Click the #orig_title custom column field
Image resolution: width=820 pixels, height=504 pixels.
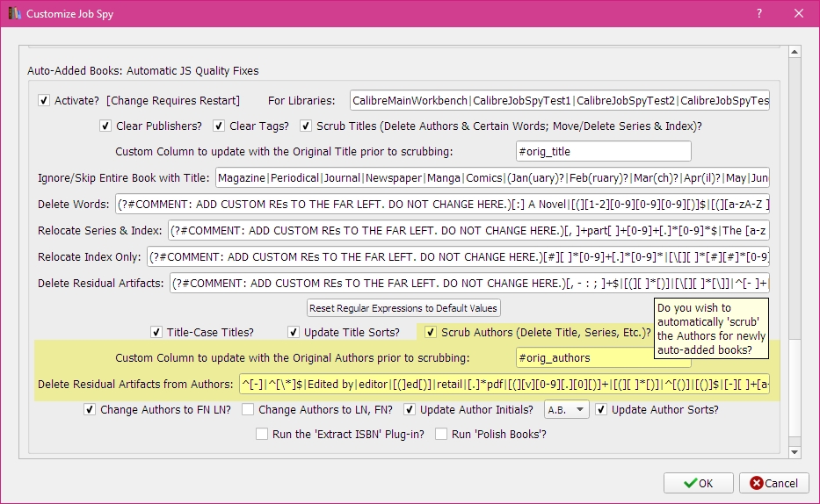(x=603, y=151)
